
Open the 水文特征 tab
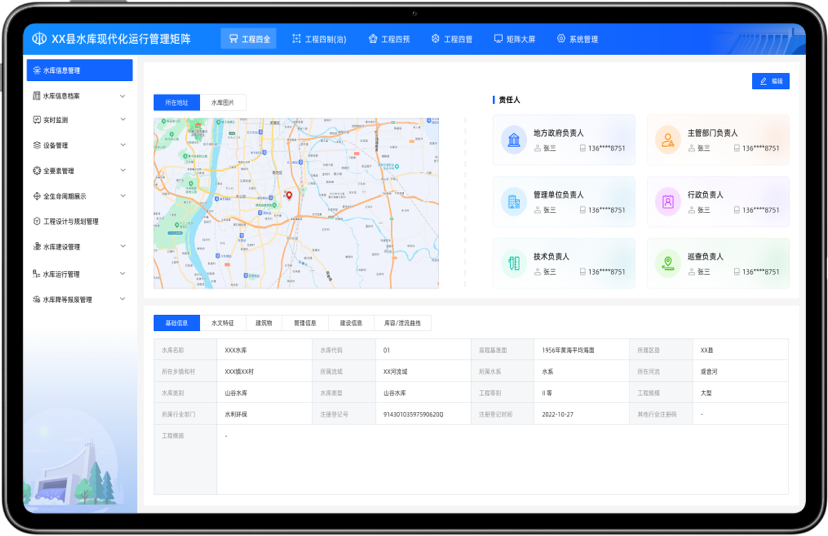tap(223, 323)
